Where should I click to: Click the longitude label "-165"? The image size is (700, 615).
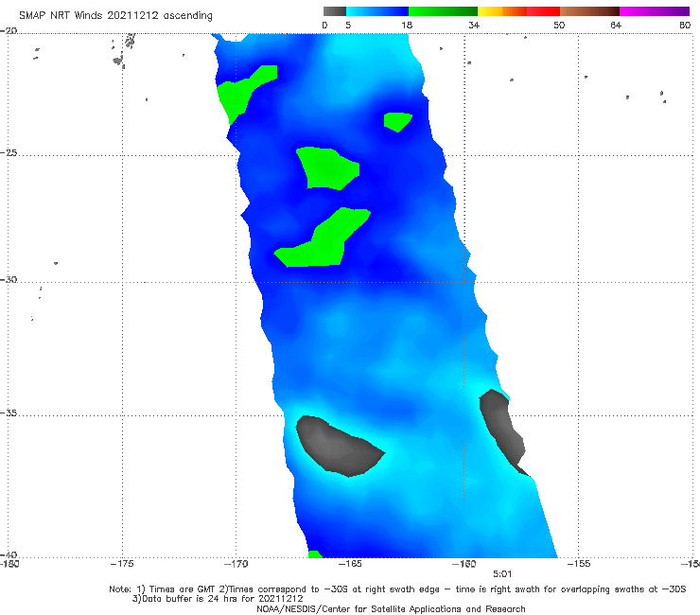pos(350,564)
